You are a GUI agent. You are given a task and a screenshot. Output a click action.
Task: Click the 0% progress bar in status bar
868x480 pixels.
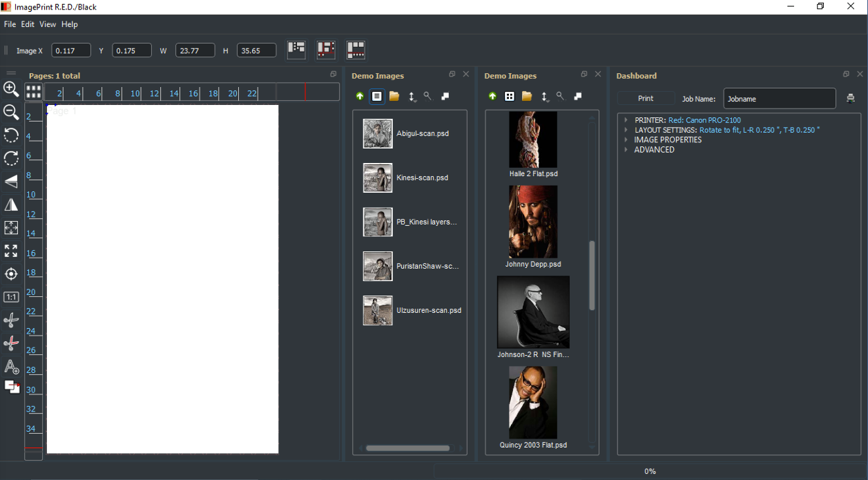coord(650,471)
